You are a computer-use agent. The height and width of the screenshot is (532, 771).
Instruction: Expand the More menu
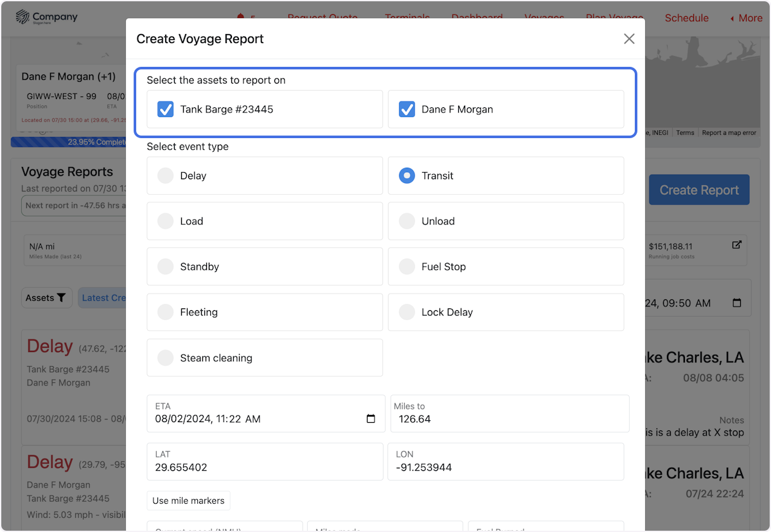click(x=745, y=18)
